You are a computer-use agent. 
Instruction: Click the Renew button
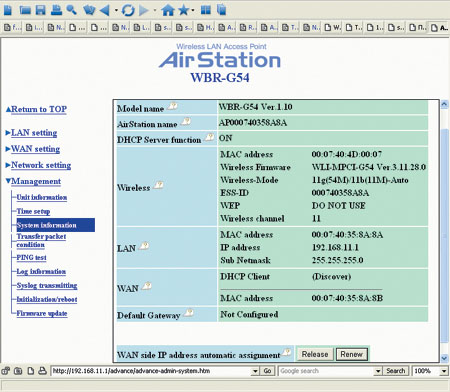[352, 354]
